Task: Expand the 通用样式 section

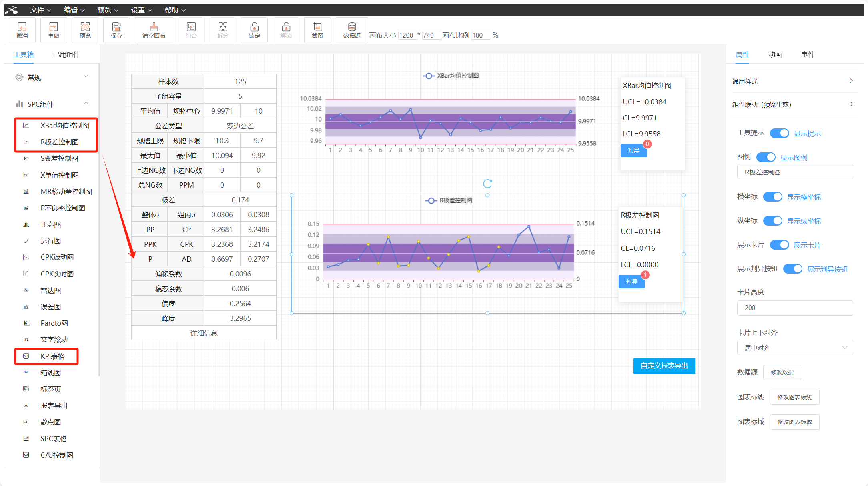Action: 794,81
